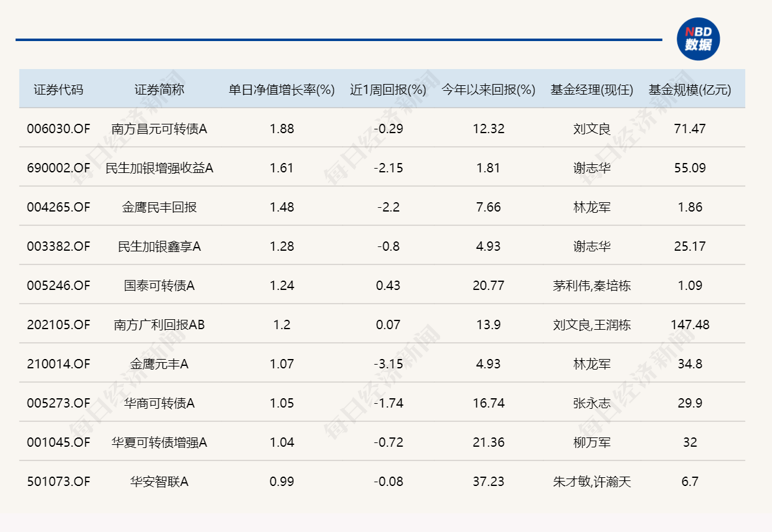The height and width of the screenshot is (532, 772).
Task: Select daily growth value 1.88
Action: coord(282,129)
